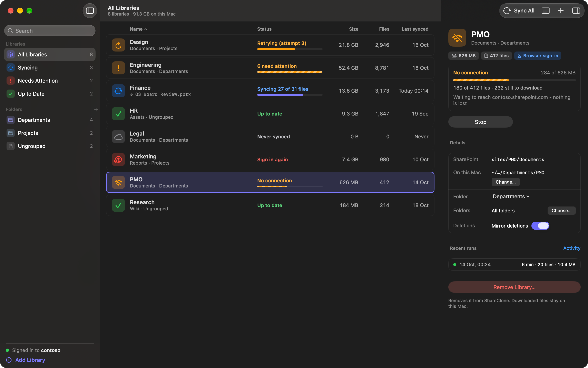Sort by the Name column header
Viewport: 588px width, 368px height.
pyautogui.click(x=138, y=29)
